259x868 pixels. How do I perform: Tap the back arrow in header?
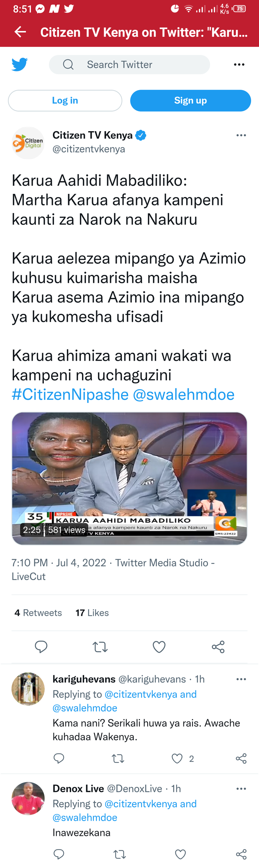click(x=20, y=32)
